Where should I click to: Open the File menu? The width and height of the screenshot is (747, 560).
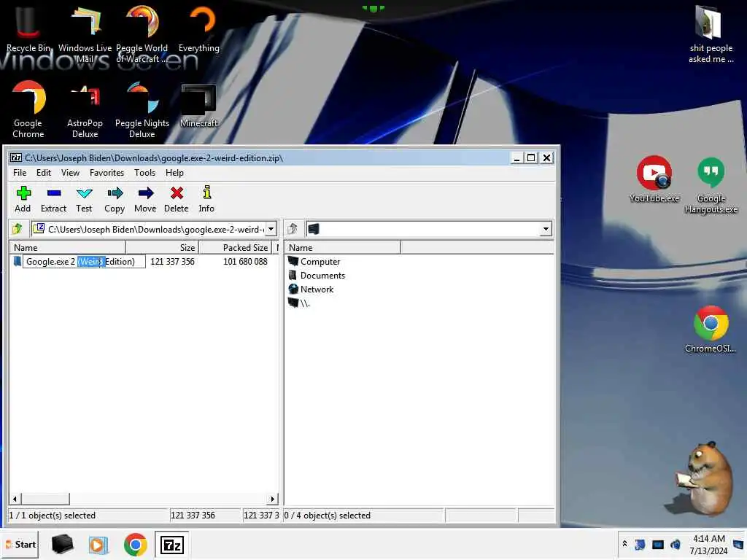[20, 173]
